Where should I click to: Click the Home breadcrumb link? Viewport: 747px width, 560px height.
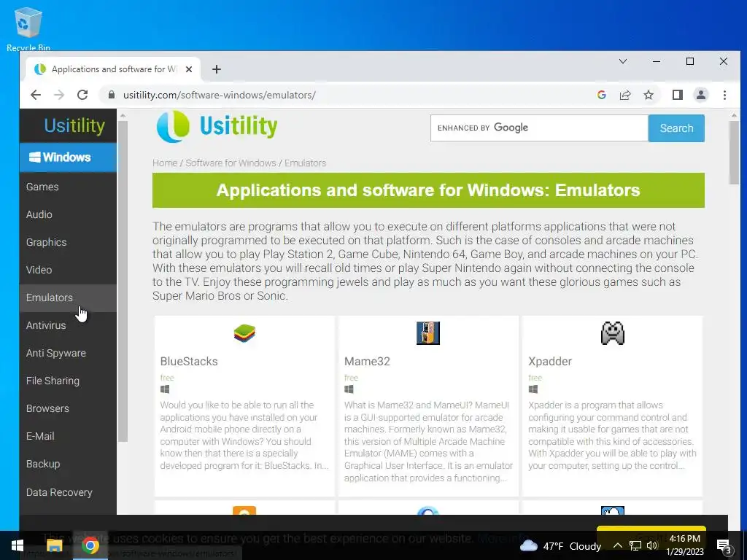click(165, 163)
